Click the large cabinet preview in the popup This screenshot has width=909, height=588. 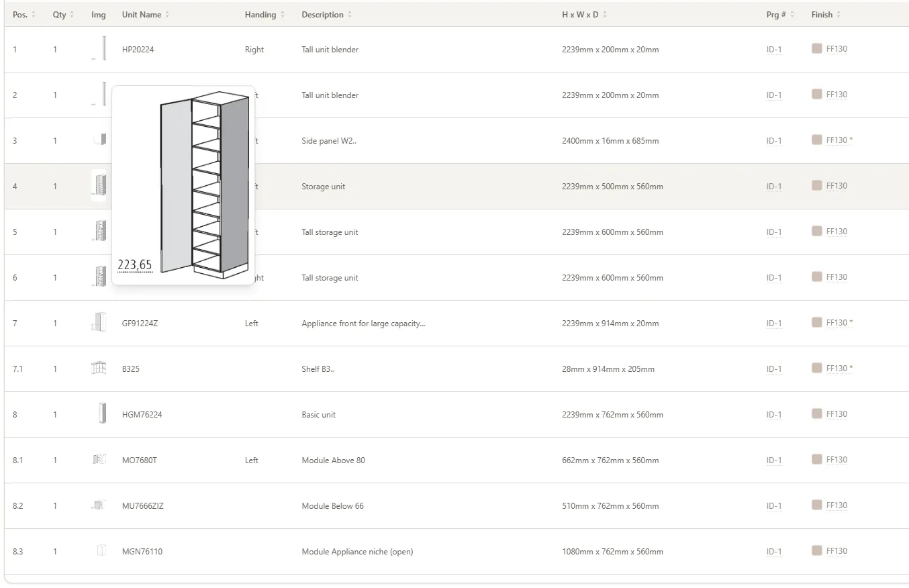(205, 185)
